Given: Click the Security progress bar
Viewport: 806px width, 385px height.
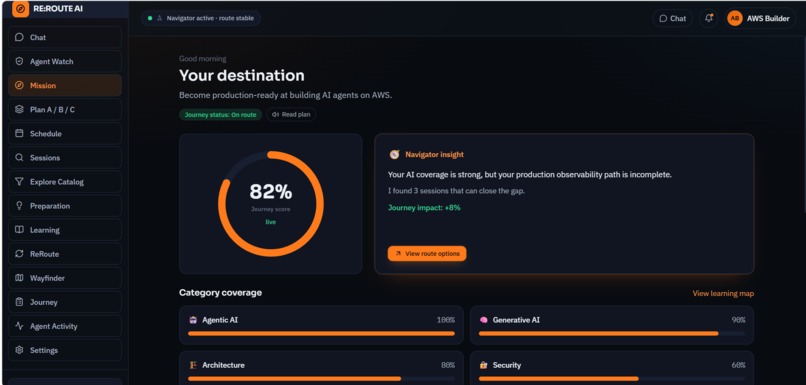Looking at the screenshot, I should coord(612,379).
